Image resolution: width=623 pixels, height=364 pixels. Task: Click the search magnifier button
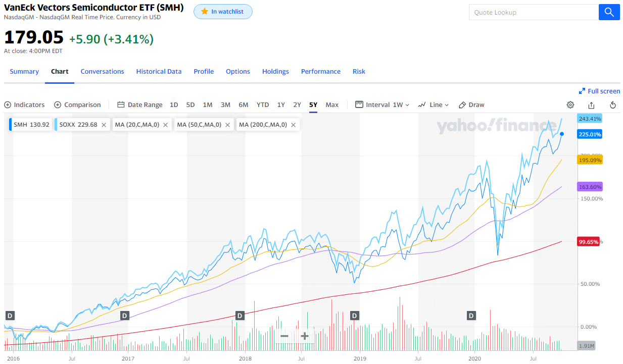(x=609, y=13)
